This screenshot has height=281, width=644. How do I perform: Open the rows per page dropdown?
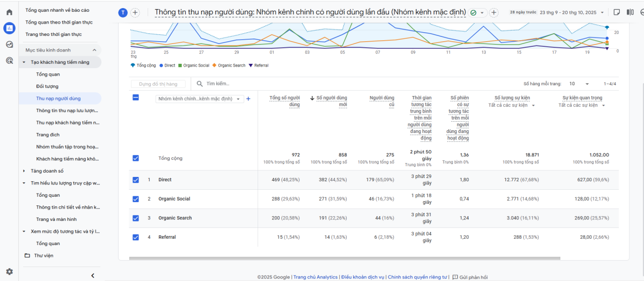tap(579, 84)
